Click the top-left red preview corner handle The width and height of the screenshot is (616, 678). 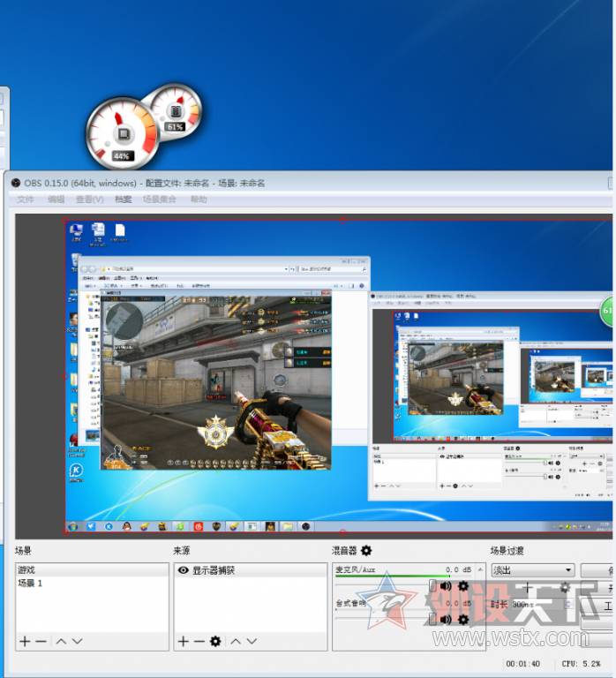[65, 221]
